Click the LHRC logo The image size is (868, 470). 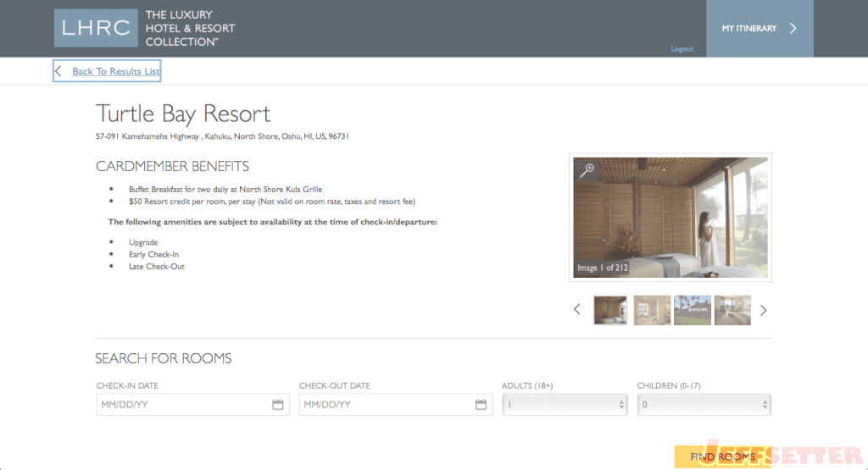[x=96, y=28]
